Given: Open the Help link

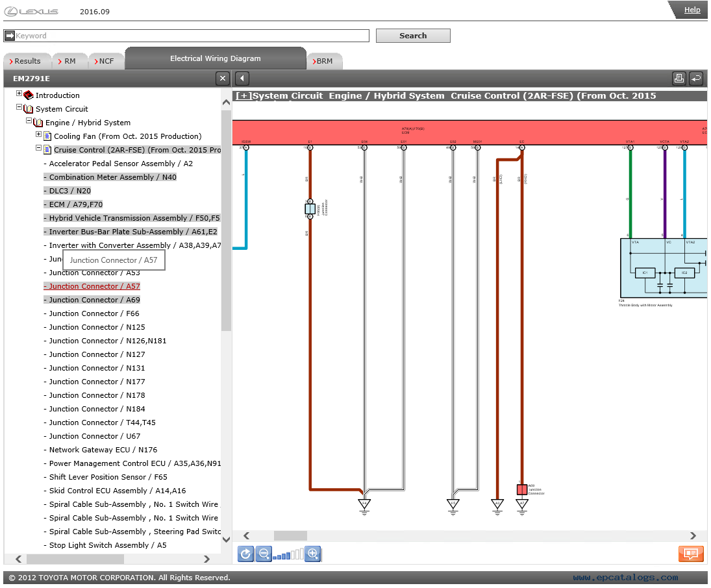Looking at the screenshot, I should [692, 10].
